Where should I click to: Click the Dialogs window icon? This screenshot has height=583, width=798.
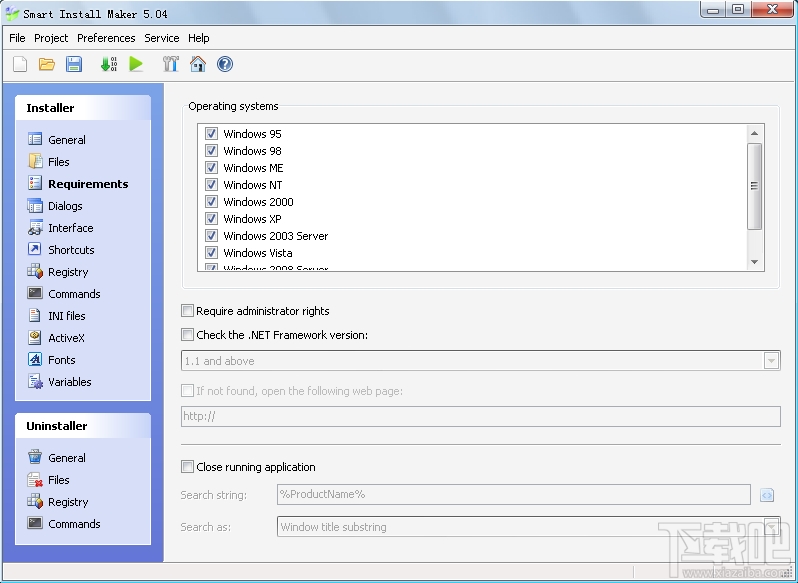tap(35, 206)
